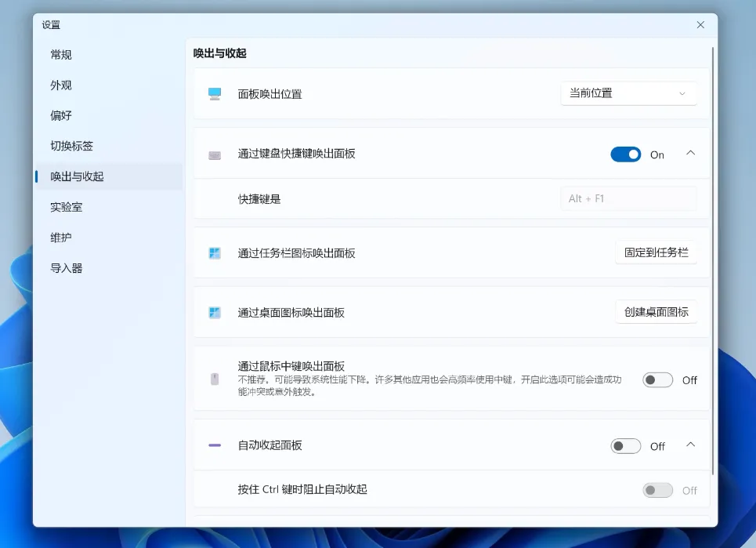Open the 当前位置 dropdown for panel position

[x=628, y=93]
